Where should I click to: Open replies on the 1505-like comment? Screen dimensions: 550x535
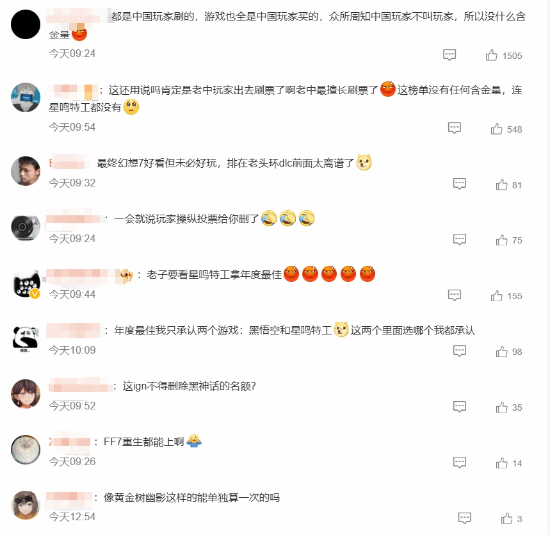coord(449,55)
